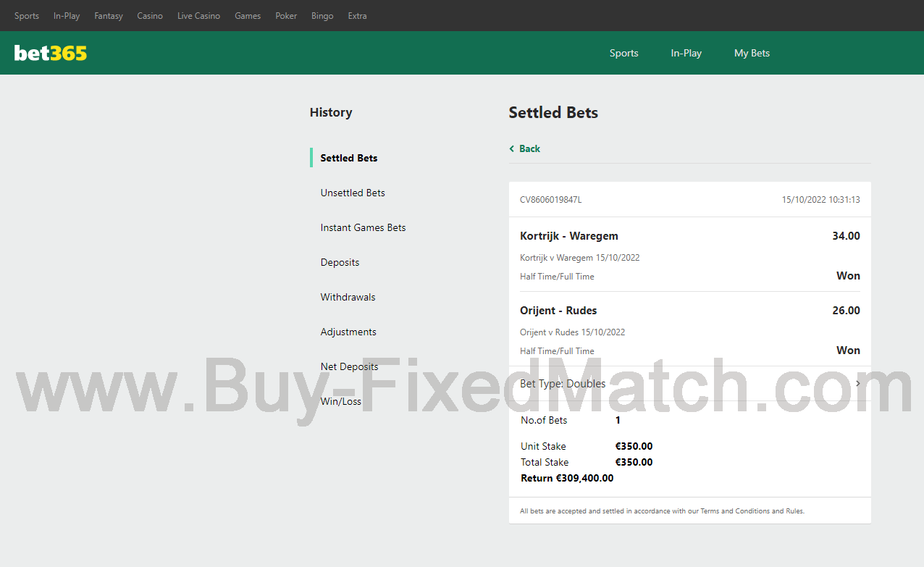Open Extra in the top bar
924x567 pixels.
(357, 16)
